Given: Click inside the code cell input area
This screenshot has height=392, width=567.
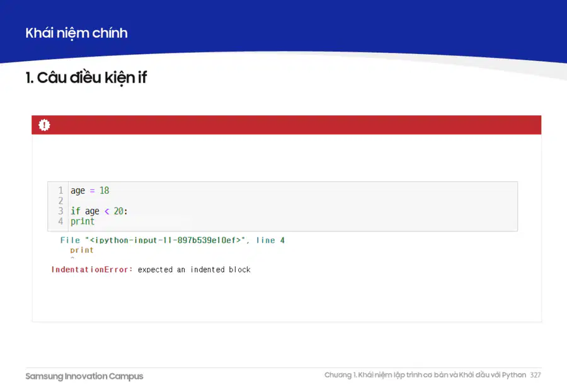Looking at the screenshot, I should 282,206.
